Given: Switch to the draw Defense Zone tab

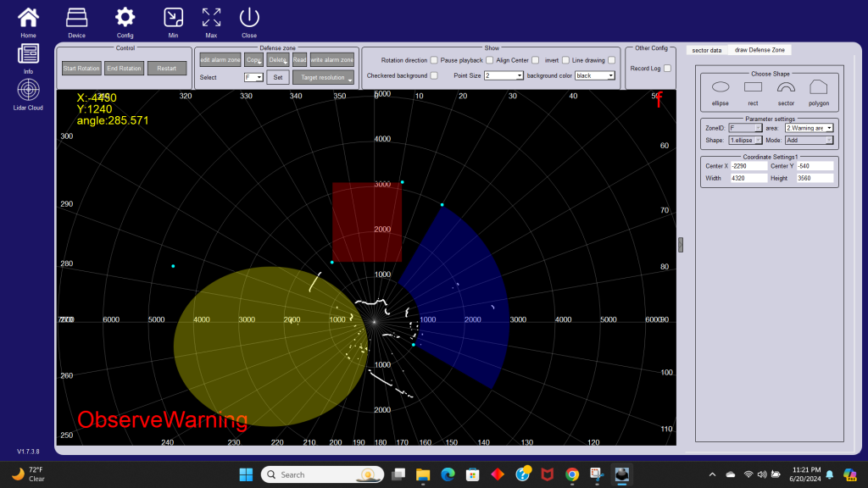Looking at the screenshot, I should 759,50.
